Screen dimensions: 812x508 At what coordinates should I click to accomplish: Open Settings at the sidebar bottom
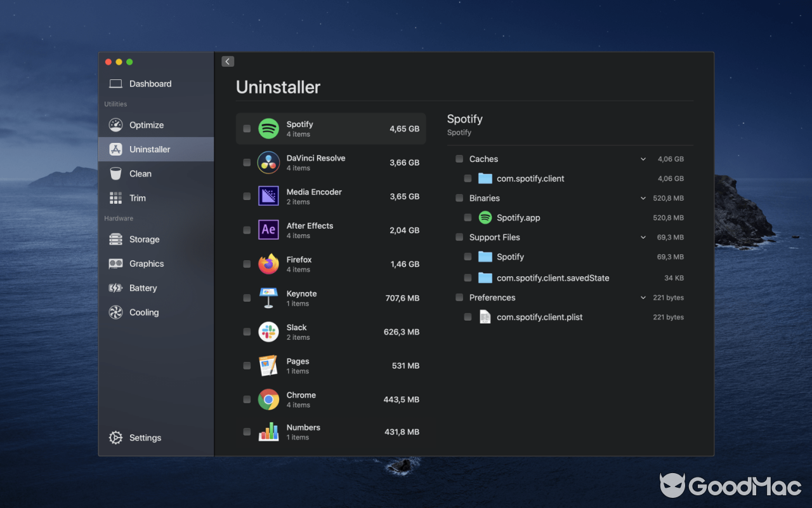pyautogui.click(x=145, y=438)
